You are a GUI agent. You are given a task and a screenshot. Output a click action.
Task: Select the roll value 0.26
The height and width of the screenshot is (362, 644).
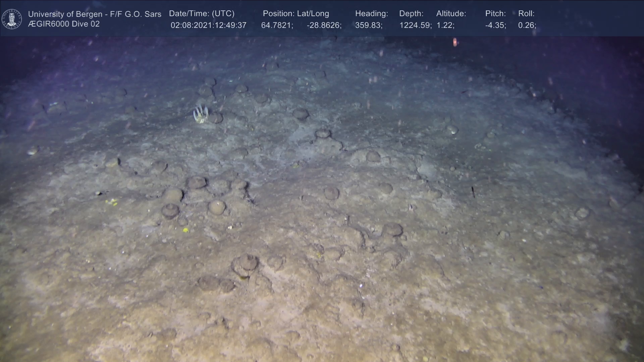point(527,25)
